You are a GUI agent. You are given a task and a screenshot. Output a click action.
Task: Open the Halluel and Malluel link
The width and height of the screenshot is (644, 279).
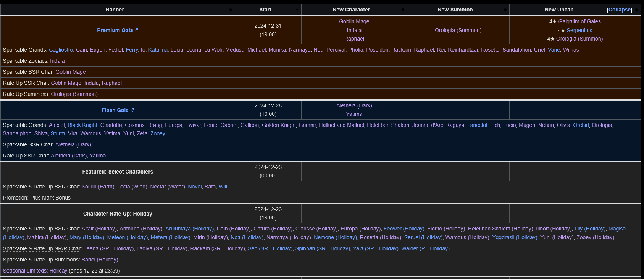341,125
